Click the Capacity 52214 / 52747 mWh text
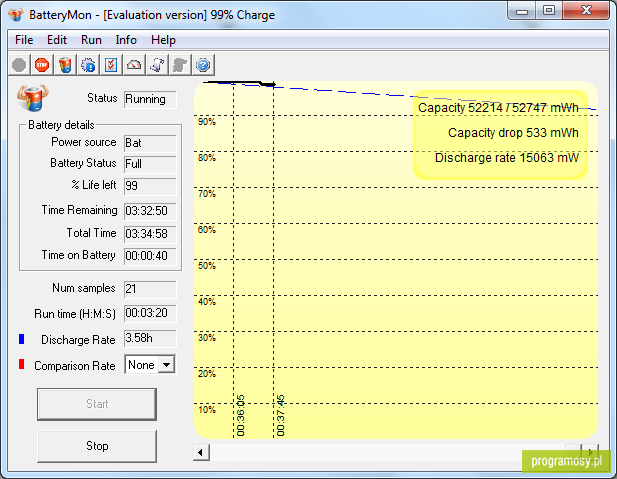Viewport: 617px width, 479px height. (498, 107)
